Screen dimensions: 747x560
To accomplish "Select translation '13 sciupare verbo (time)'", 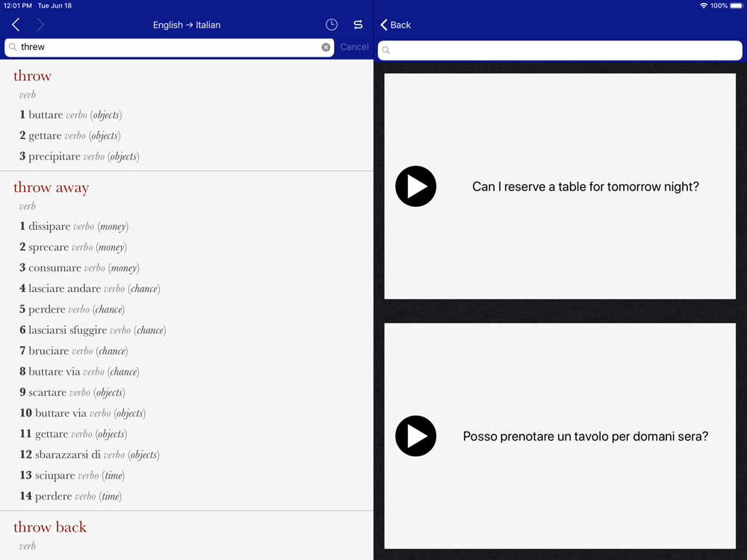I will pos(72,475).
